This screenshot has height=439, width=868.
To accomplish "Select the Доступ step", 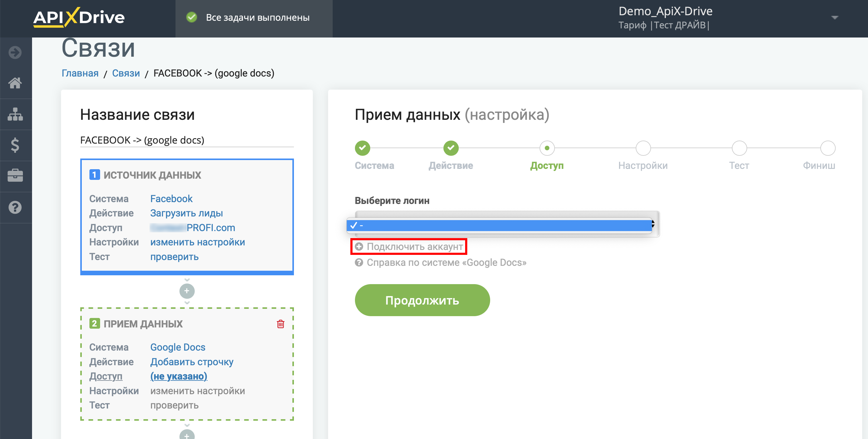I will pyautogui.click(x=547, y=148).
